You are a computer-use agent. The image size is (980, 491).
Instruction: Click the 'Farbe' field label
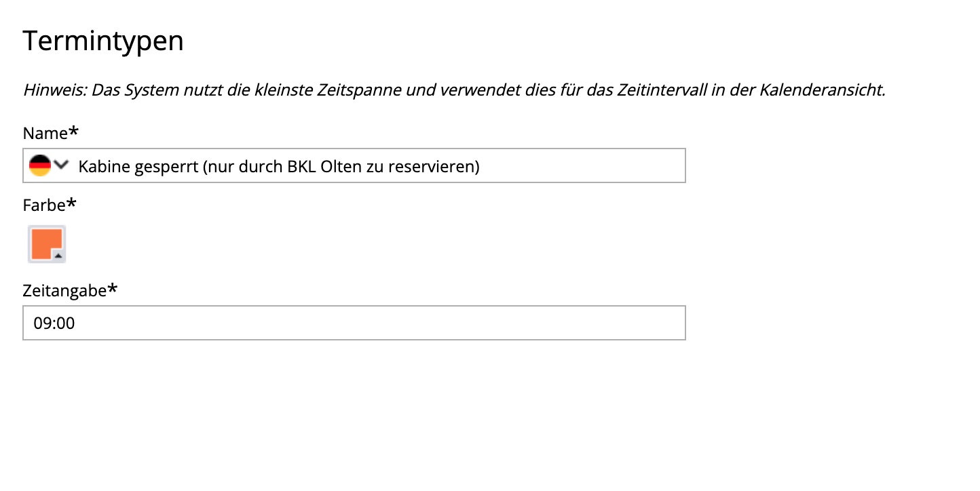[45, 205]
